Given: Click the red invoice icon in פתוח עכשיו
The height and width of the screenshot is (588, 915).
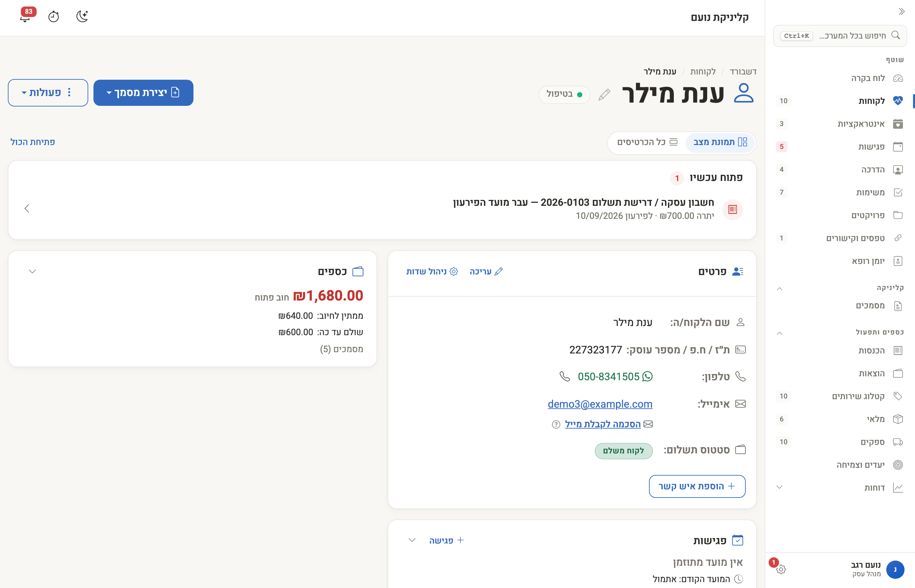Looking at the screenshot, I should 732,209.
